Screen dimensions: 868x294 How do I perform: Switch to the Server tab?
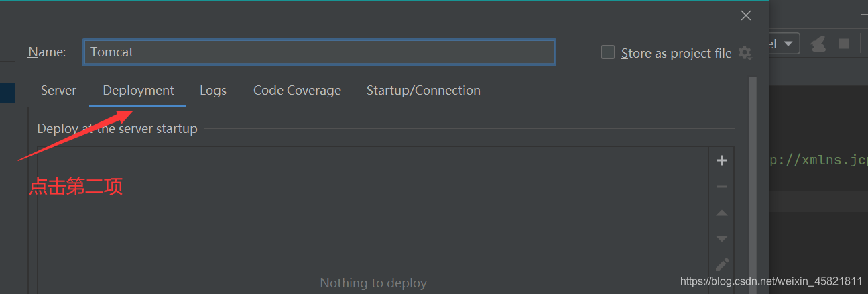pyautogui.click(x=58, y=91)
